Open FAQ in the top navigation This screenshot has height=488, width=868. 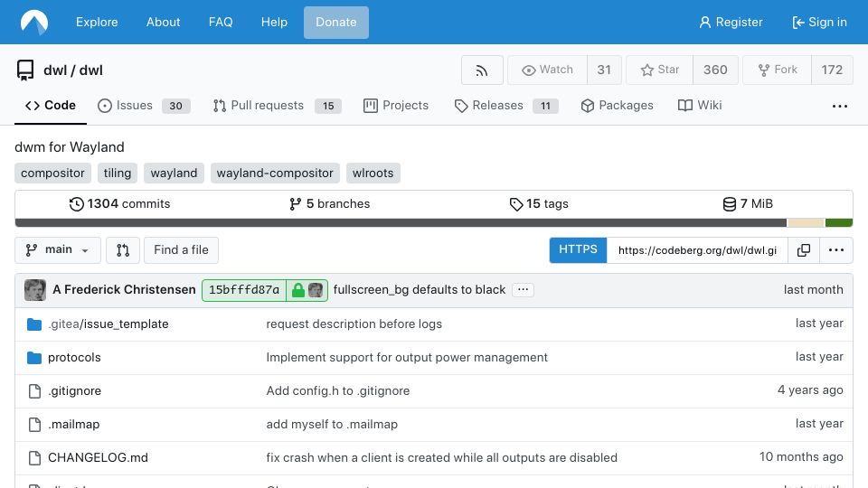click(x=221, y=22)
